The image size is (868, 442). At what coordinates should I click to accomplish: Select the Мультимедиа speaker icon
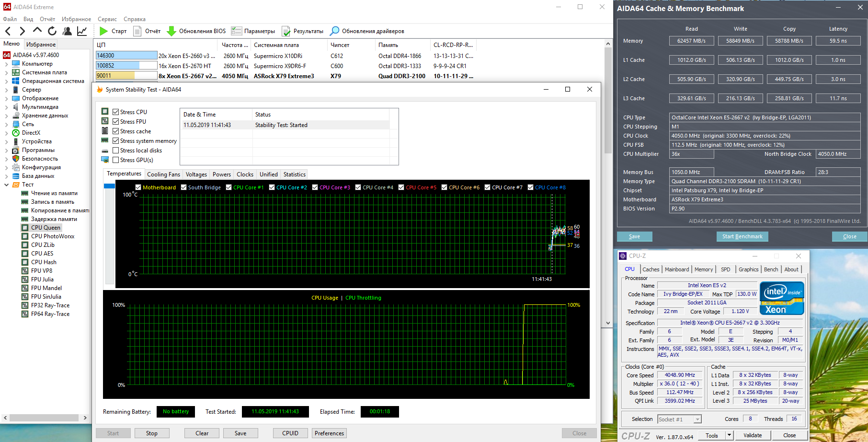[x=16, y=107]
